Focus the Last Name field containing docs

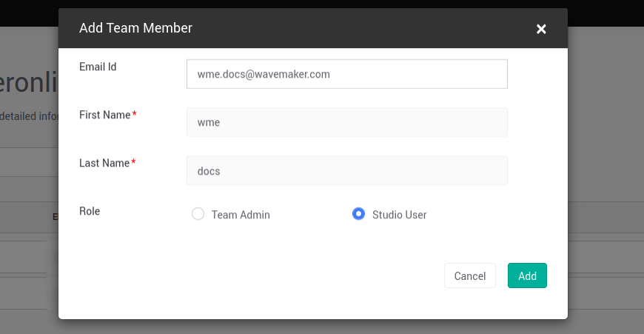point(346,170)
